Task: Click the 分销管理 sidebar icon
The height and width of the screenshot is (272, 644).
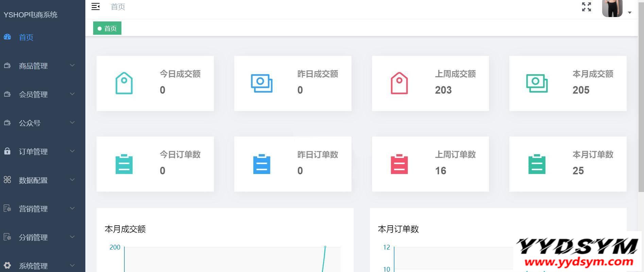Action: [x=7, y=237]
